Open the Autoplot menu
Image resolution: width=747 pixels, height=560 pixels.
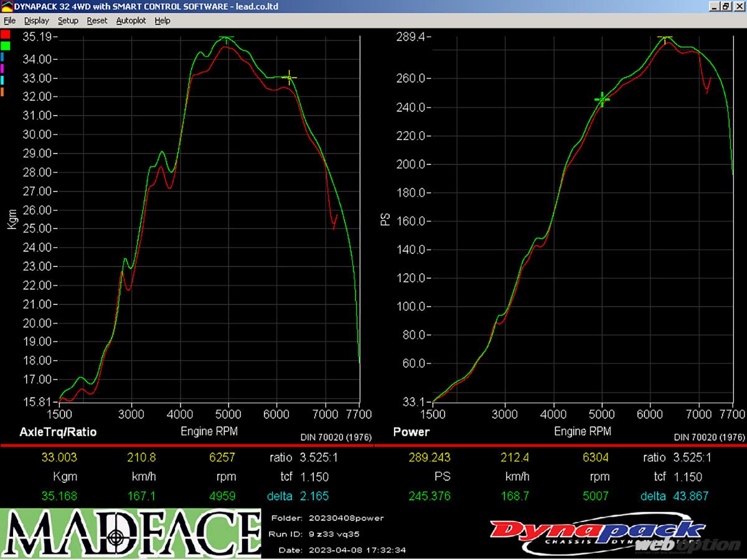click(x=131, y=21)
